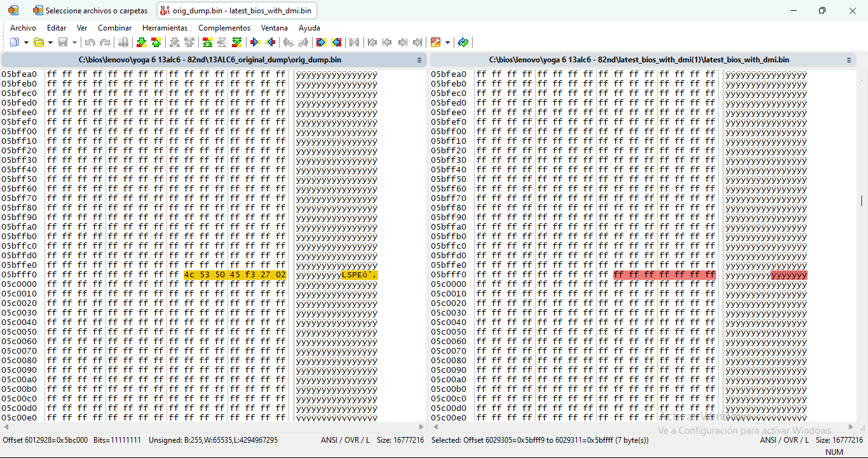
Task: Copy all differences to right
Action: pyautogui.click(x=322, y=43)
